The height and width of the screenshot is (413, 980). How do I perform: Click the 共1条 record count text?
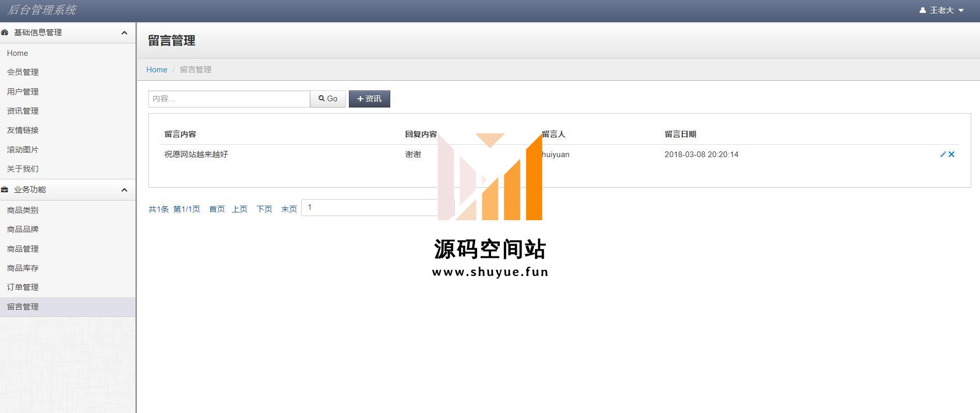point(159,209)
